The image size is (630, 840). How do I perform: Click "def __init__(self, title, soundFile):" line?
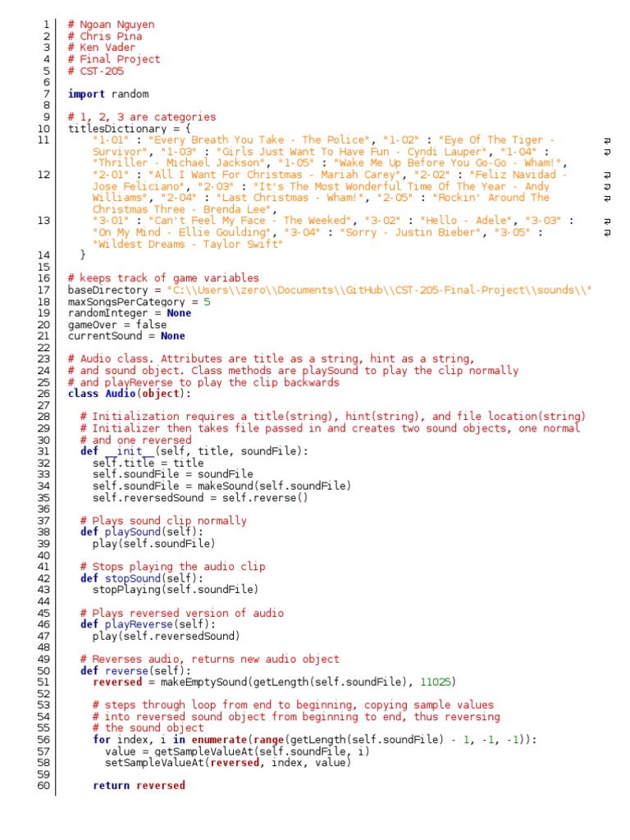(x=194, y=452)
